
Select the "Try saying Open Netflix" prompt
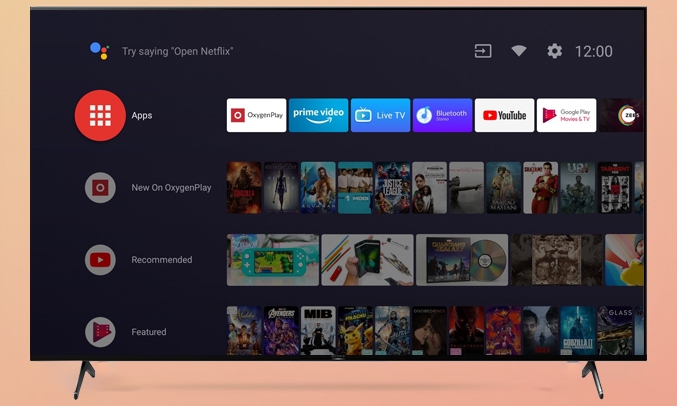pyautogui.click(x=177, y=51)
